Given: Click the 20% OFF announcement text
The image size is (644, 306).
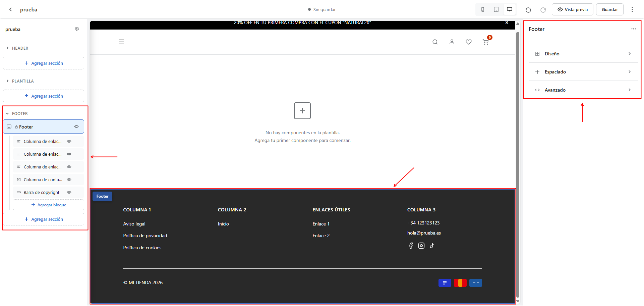Looking at the screenshot, I should [302, 22].
